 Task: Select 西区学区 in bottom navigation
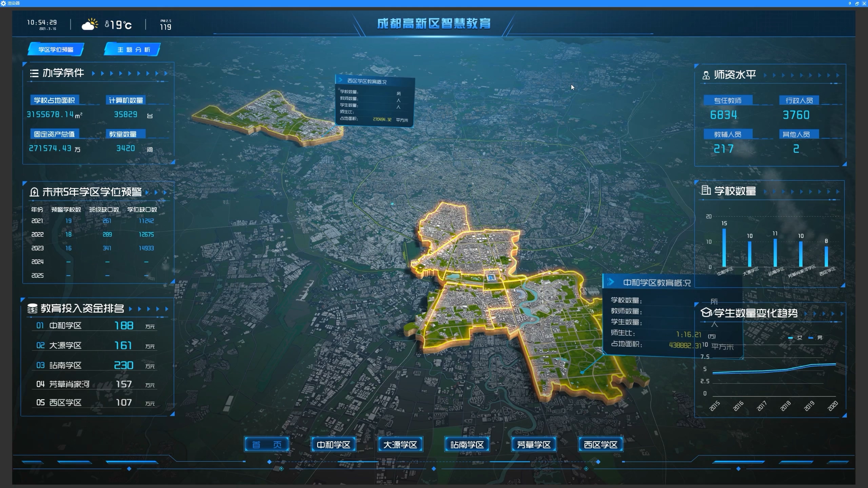tap(600, 444)
